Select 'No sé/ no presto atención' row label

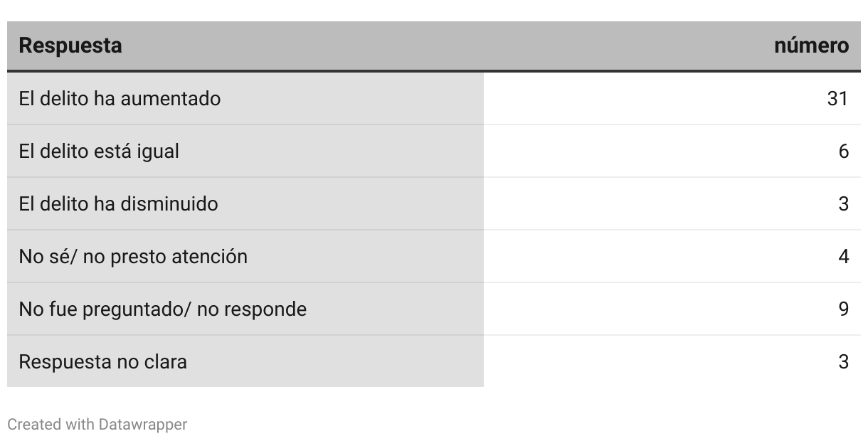tap(133, 256)
